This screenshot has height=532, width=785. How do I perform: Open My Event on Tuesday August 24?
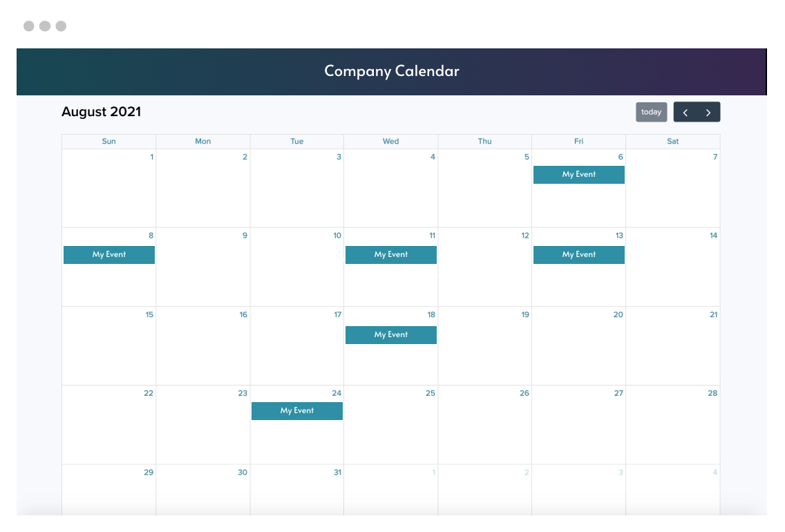297,411
